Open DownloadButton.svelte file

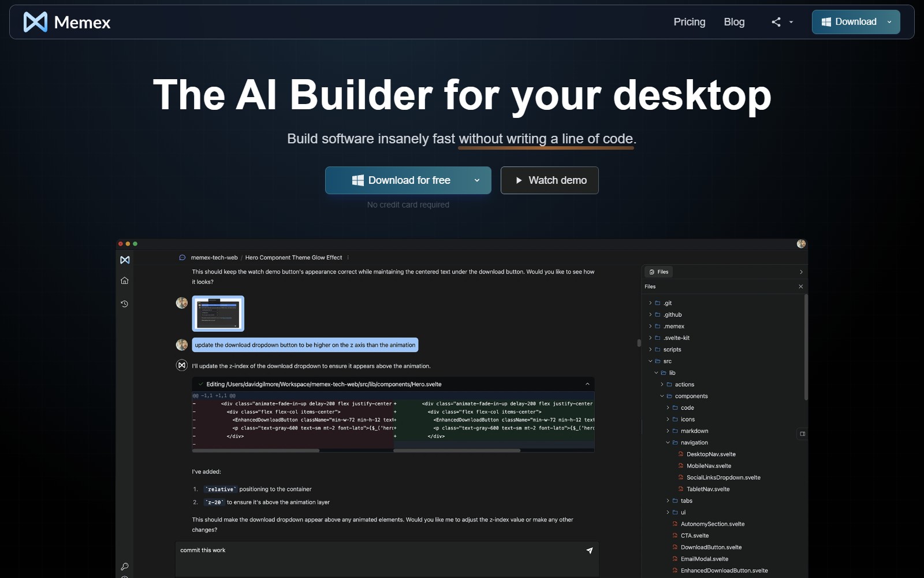pyautogui.click(x=711, y=547)
